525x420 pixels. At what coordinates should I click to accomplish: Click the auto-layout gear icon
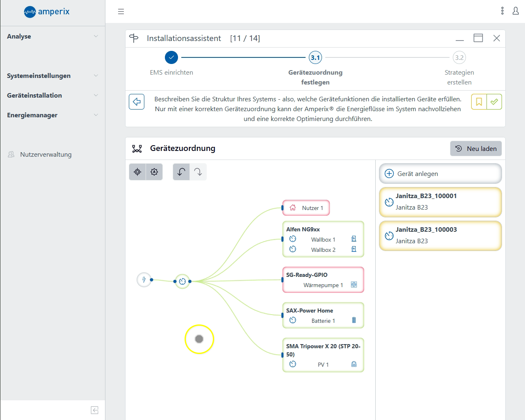click(x=154, y=172)
